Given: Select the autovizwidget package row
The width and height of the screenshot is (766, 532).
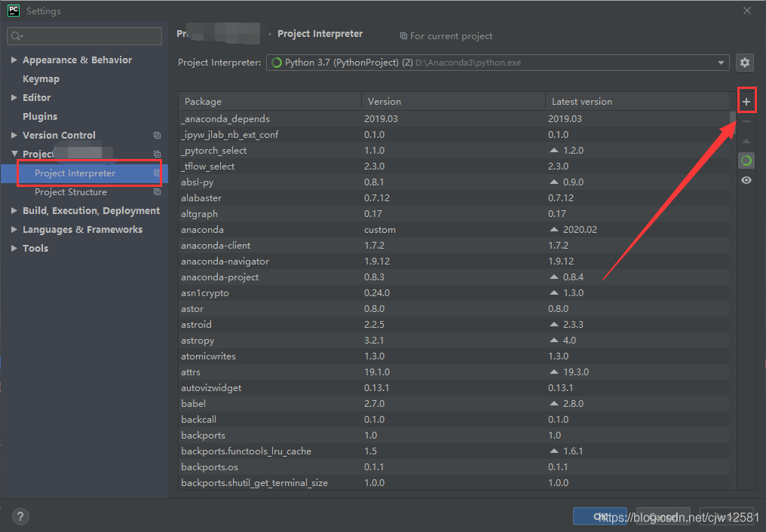Looking at the screenshot, I should 454,387.
